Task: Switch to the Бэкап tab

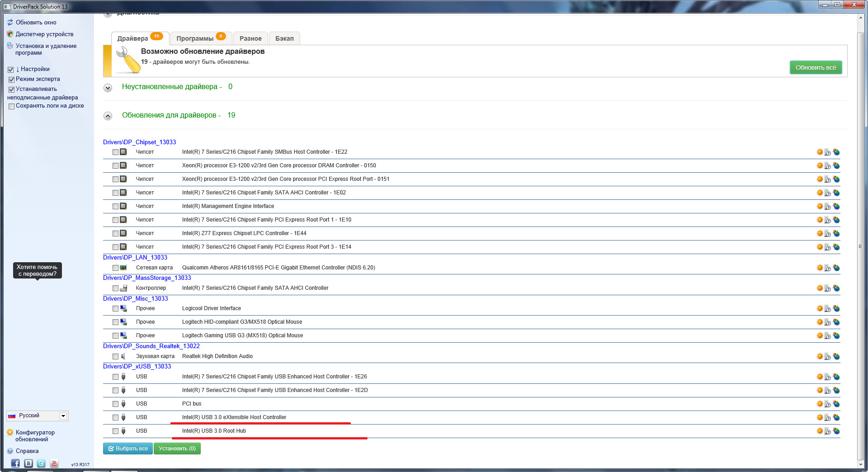Action: (284, 38)
